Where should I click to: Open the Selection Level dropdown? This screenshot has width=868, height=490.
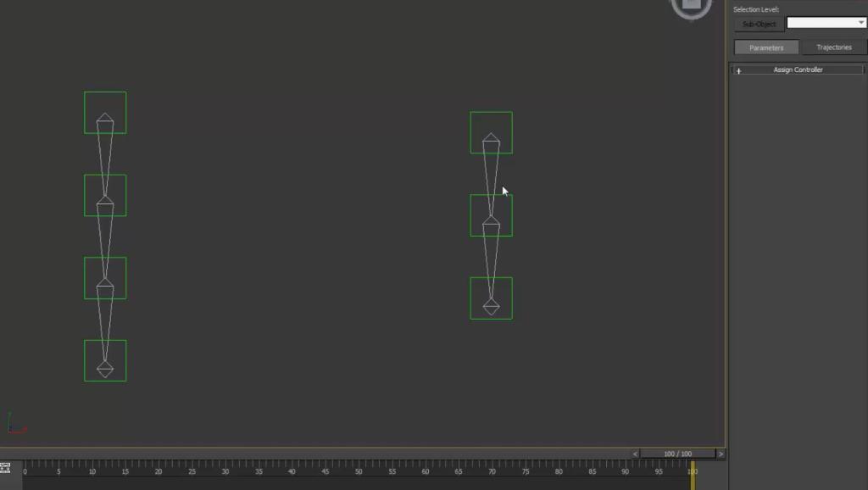(x=826, y=23)
